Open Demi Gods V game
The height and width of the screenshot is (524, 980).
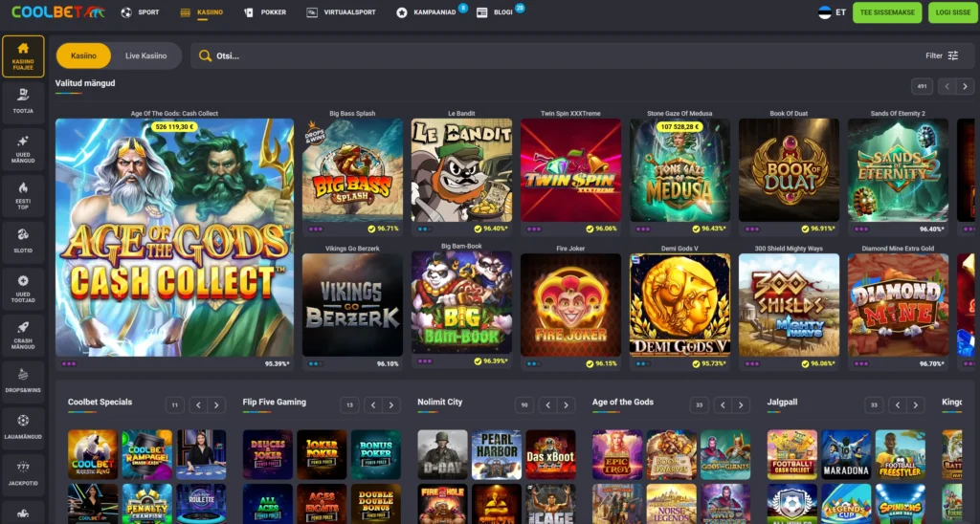pyautogui.click(x=679, y=305)
